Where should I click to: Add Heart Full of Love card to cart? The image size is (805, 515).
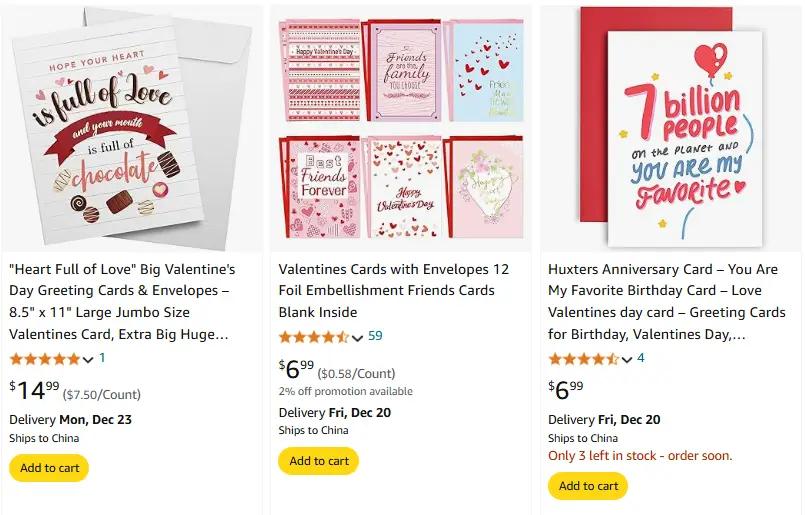pyautogui.click(x=49, y=468)
